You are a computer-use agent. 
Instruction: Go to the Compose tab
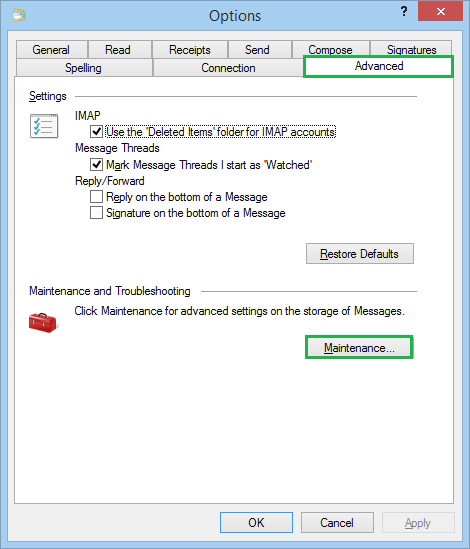click(331, 49)
